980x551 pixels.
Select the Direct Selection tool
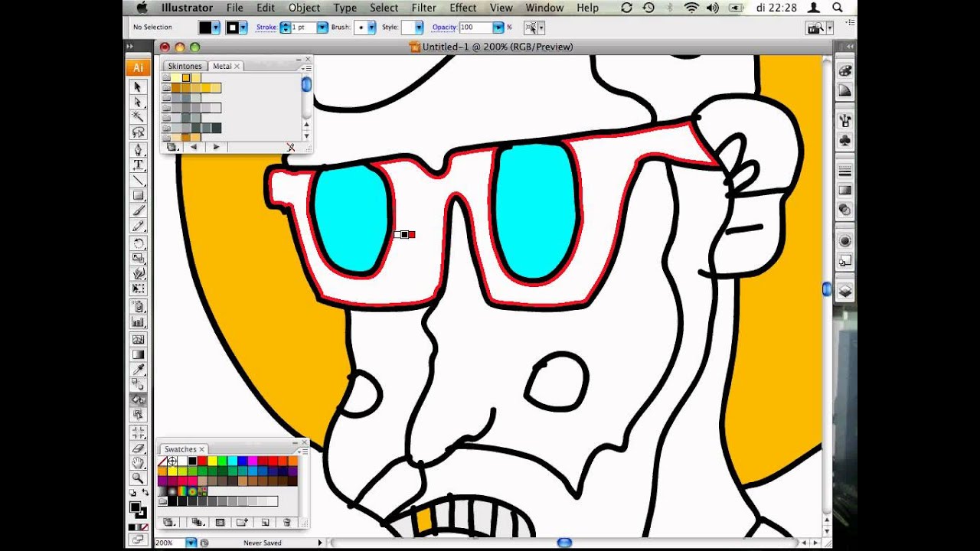tap(139, 102)
